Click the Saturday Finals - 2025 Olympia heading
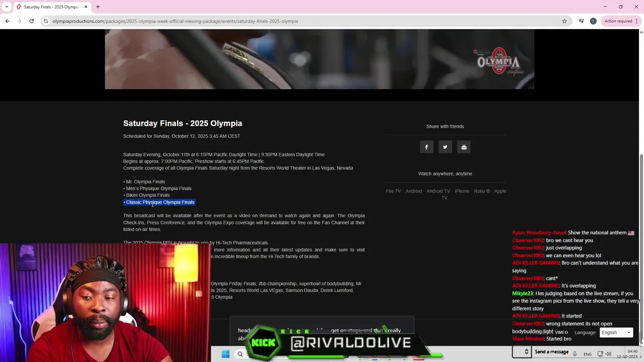The width and height of the screenshot is (644, 362). (x=183, y=123)
